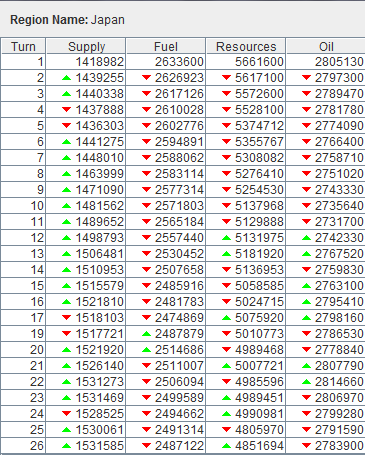Viewport: 365px width, 455px height.
Task: Select Resources value 5374712
Action: (x=259, y=126)
